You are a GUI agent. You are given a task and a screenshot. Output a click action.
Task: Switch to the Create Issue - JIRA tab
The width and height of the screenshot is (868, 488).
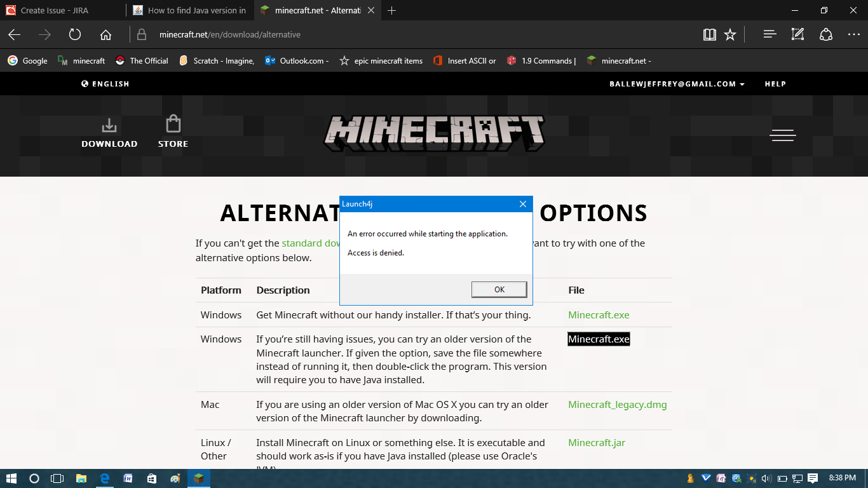pos(63,10)
